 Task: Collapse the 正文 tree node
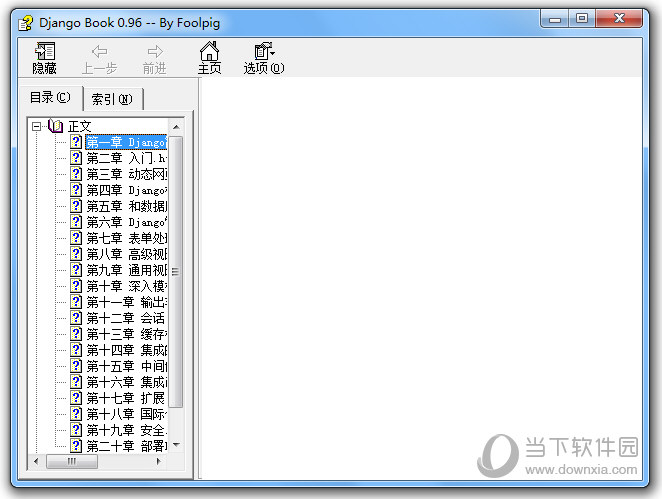37,126
